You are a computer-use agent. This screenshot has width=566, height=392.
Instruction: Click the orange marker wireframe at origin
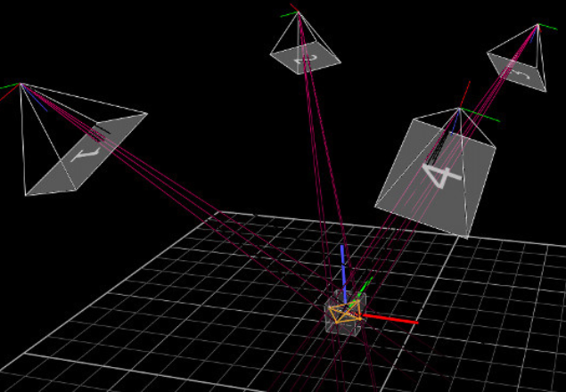(x=343, y=312)
